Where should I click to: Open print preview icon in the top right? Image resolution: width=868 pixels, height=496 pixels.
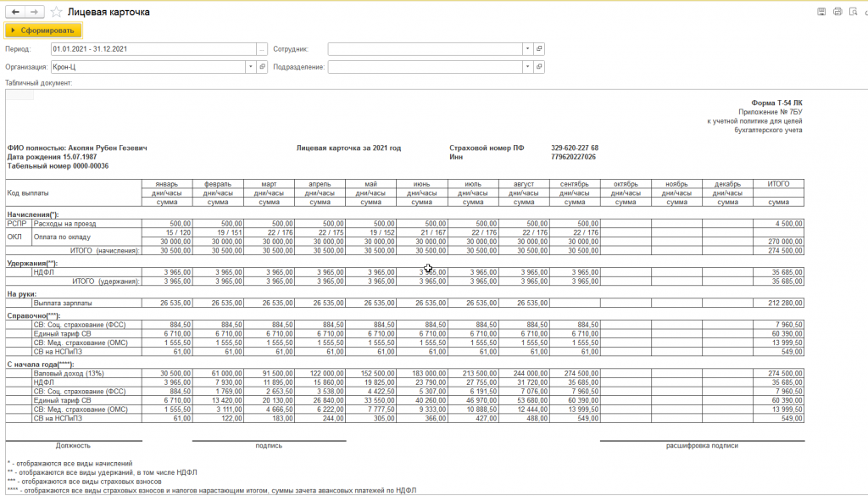pyautogui.click(x=853, y=12)
